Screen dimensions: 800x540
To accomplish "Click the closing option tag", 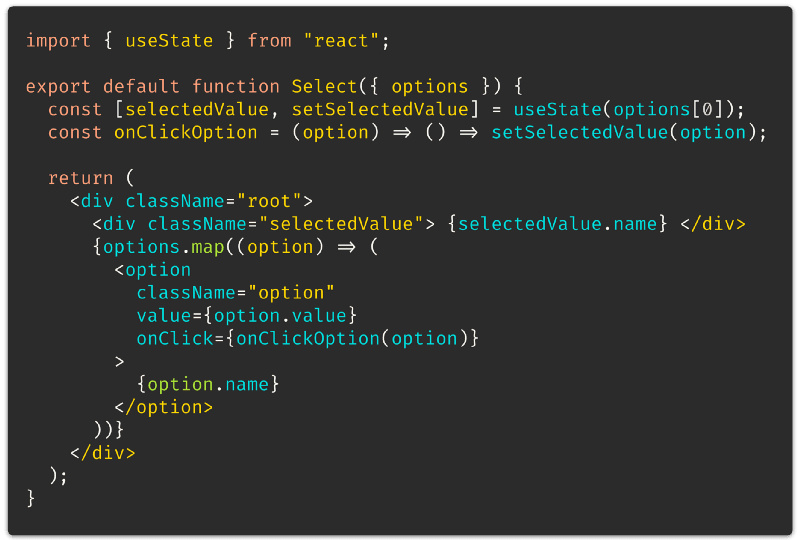I will [x=164, y=407].
